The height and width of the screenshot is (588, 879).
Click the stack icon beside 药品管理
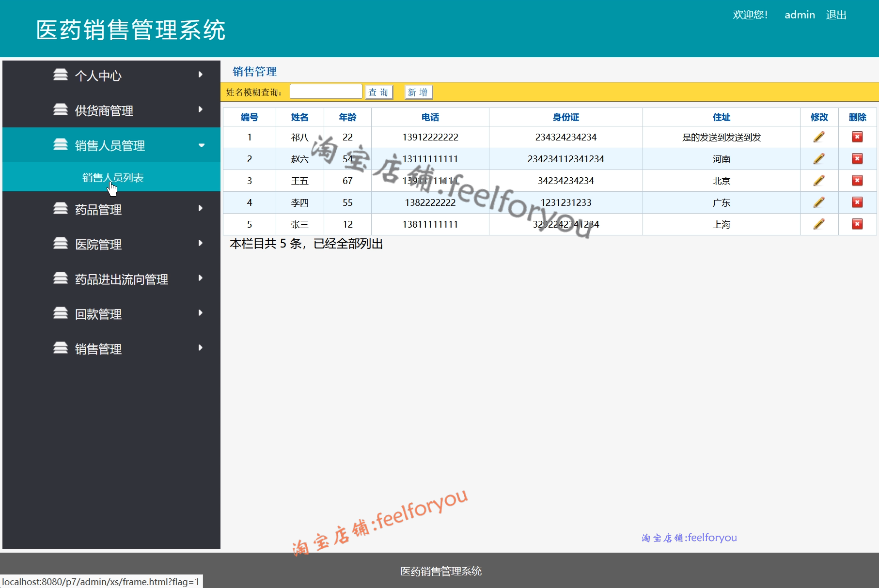(61, 208)
